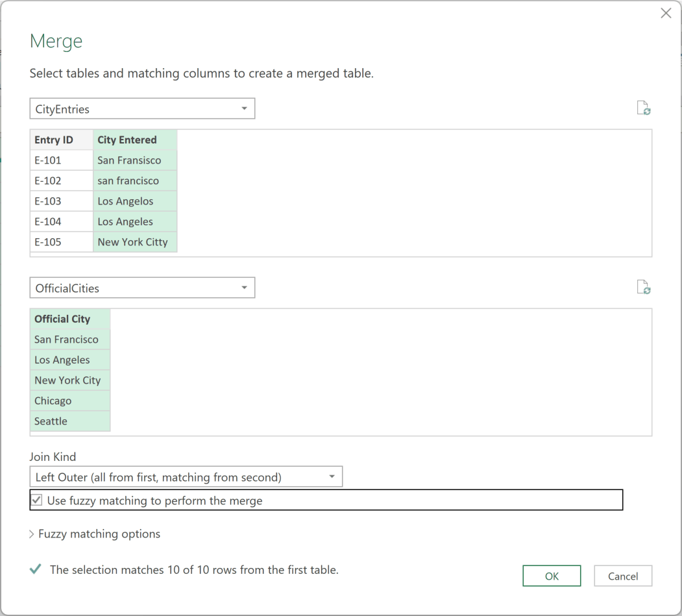Click the San Fransisco cell
The image size is (682, 616).
tap(135, 160)
